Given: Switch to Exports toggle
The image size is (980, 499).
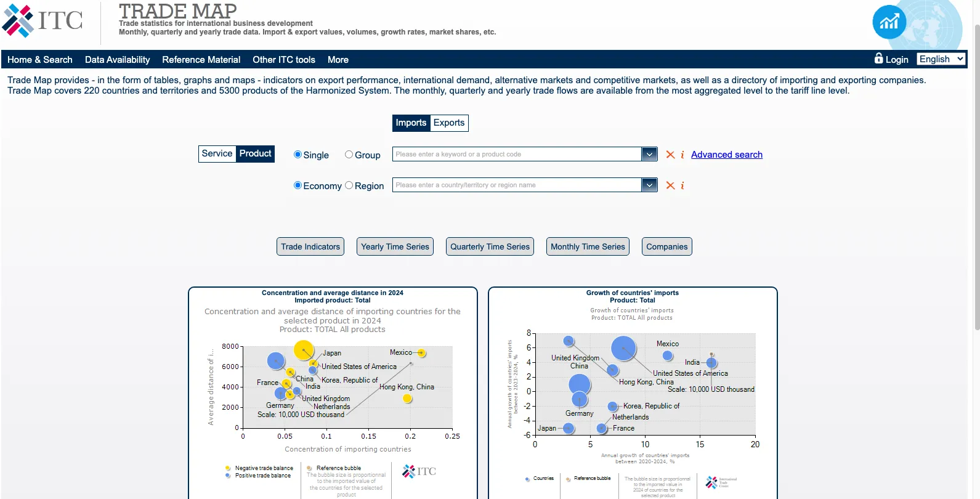Looking at the screenshot, I should [x=449, y=123].
